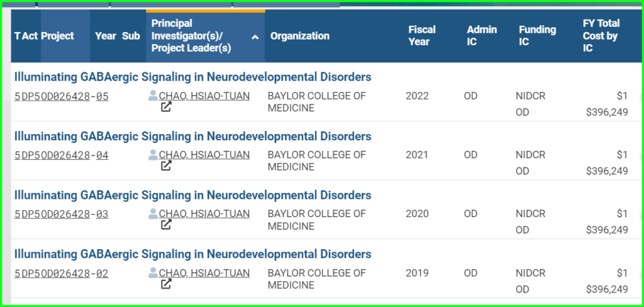Open external link icon for 2021 Chao row
The width and height of the screenshot is (644, 307).
[x=166, y=166]
